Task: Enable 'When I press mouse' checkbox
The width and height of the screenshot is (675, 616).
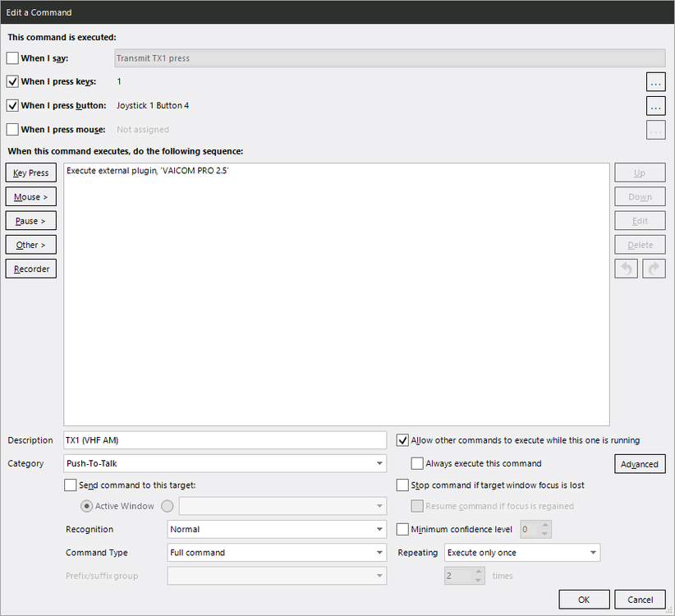Action: tap(12, 130)
